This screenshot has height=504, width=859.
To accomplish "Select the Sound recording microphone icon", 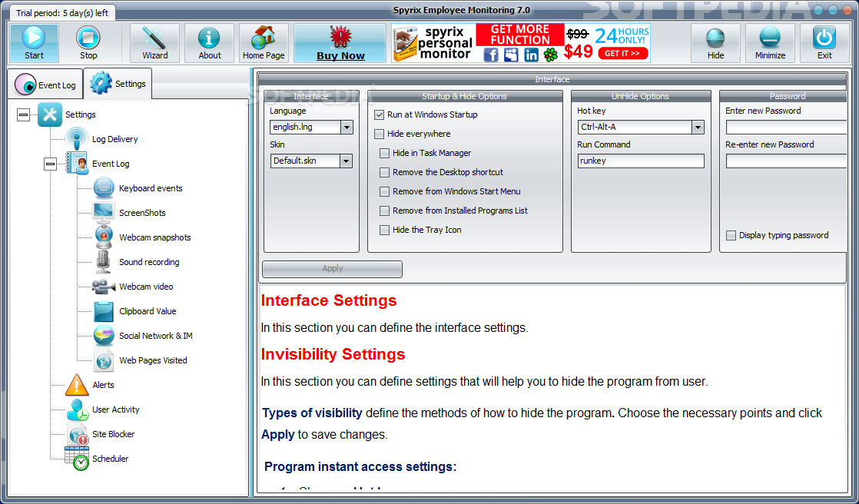I will [x=104, y=262].
